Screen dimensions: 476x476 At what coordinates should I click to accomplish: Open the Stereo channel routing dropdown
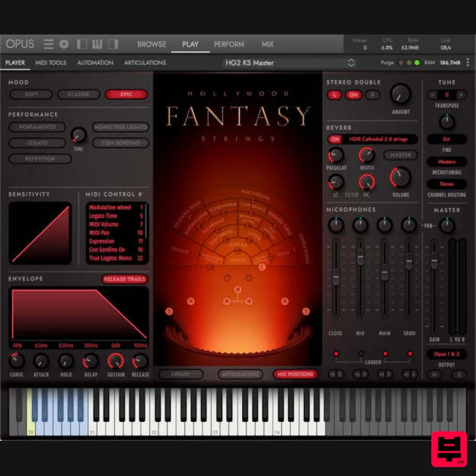tap(447, 184)
